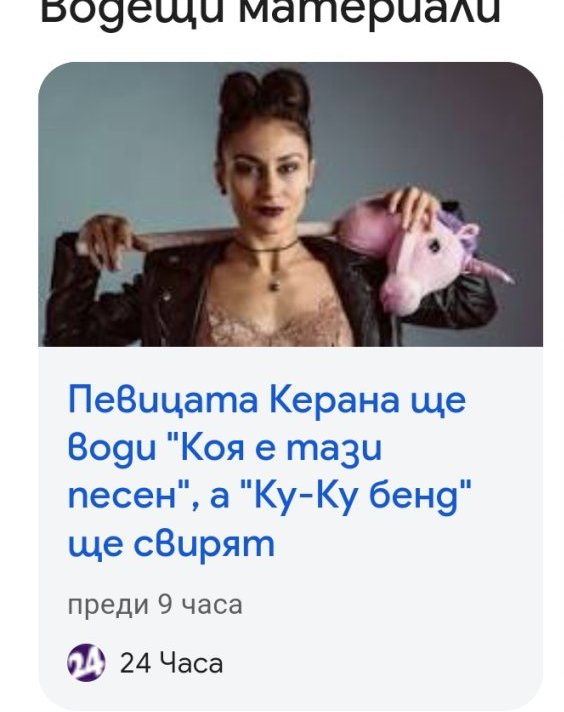Viewport: 564px width, 712px height.
Task: Tap the pendant necklace in the photo
Action: [x=274, y=286]
